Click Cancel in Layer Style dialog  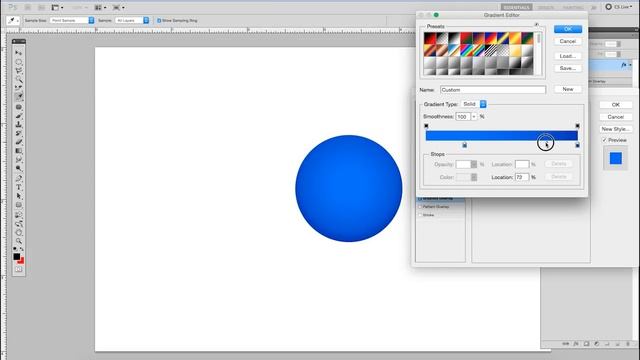pos(616,117)
